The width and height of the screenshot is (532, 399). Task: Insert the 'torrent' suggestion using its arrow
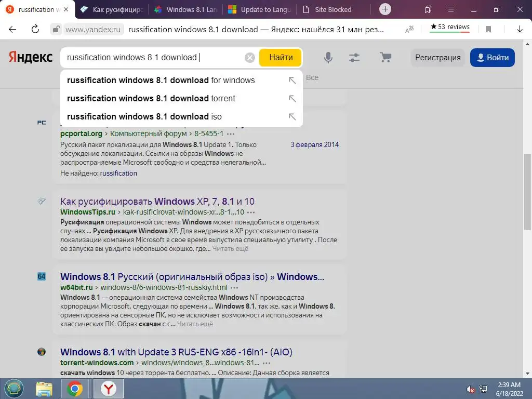[x=292, y=98]
